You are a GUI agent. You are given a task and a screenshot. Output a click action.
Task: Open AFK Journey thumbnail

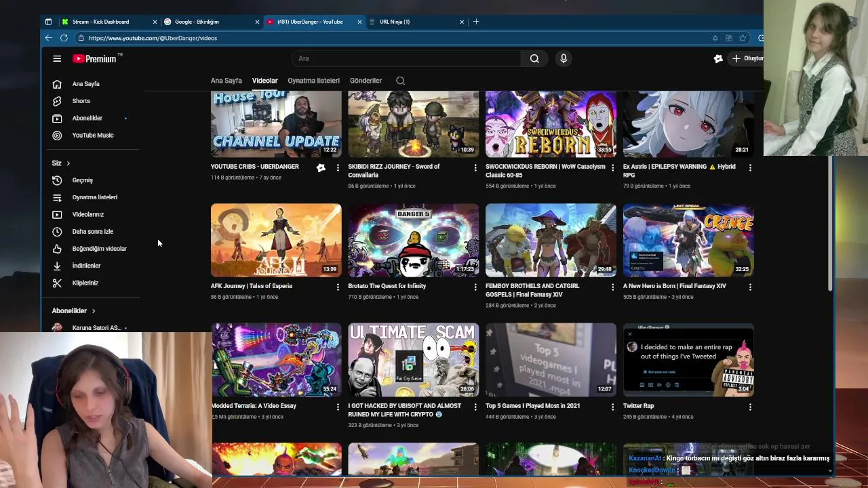coord(276,241)
